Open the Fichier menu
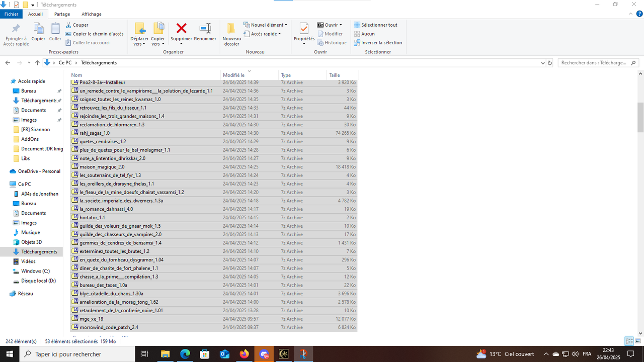Viewport: 644px width, 362px height. point(11,14)
